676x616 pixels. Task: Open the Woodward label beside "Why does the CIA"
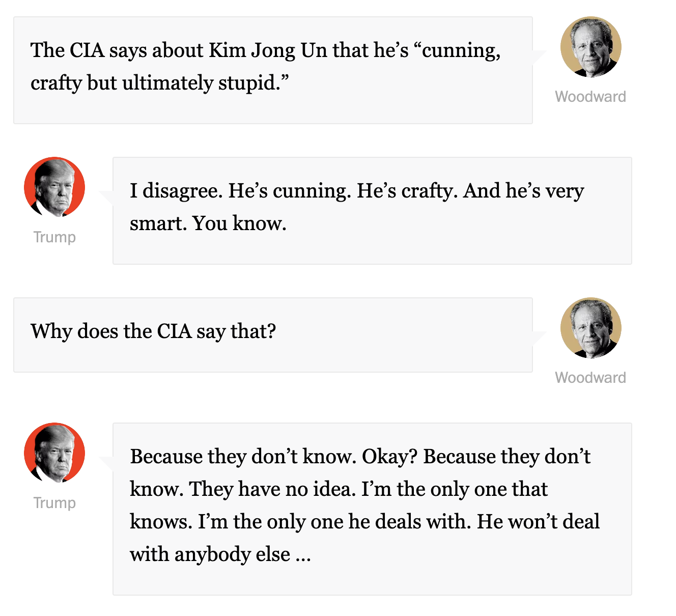coord(590,378)
